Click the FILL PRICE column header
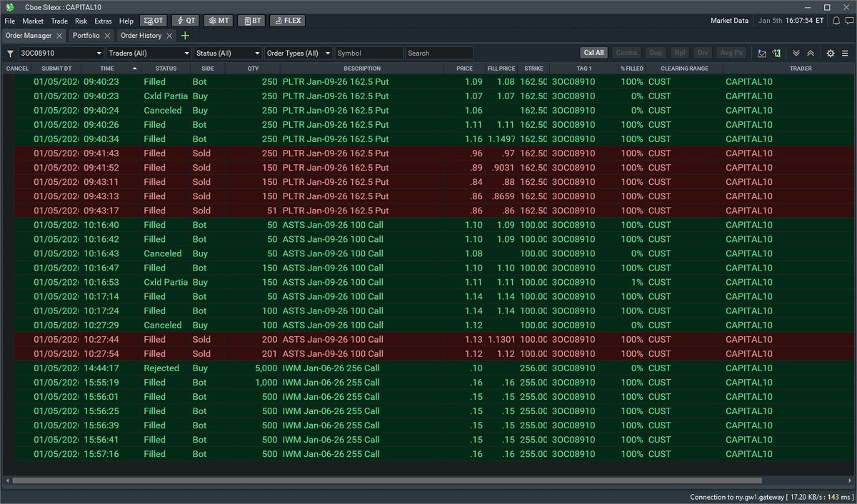857x504 pixels. 501,69
